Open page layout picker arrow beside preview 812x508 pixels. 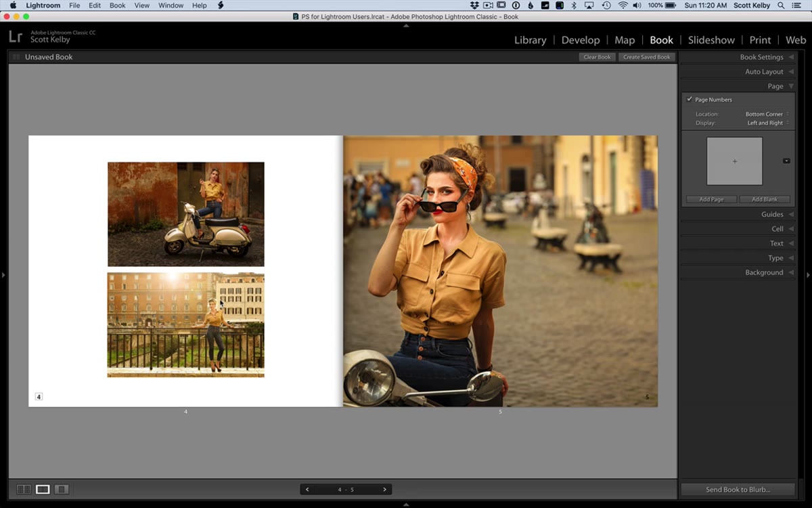786,161
